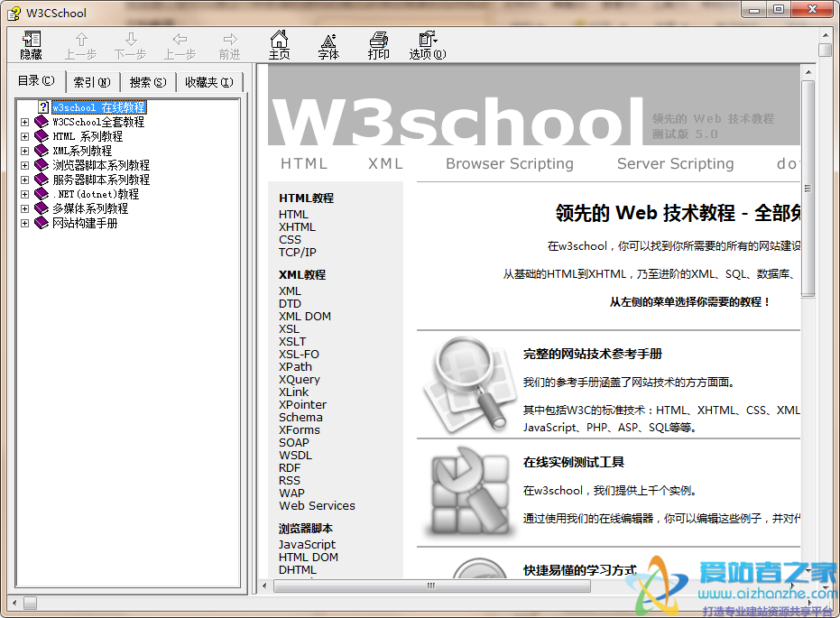Open the XHTML tutorial link
This screenshot has height=618, width=840.
click(x=297, y=227)
